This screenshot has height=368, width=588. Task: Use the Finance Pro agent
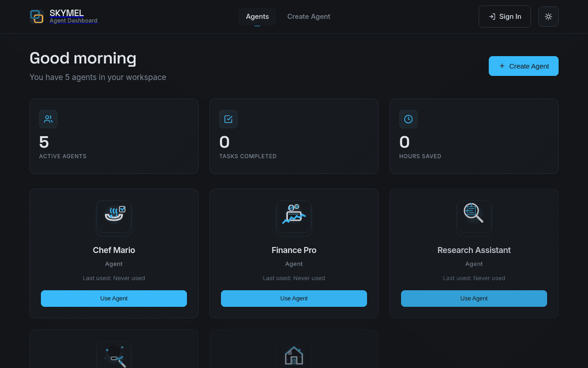[x=294, y=299]
